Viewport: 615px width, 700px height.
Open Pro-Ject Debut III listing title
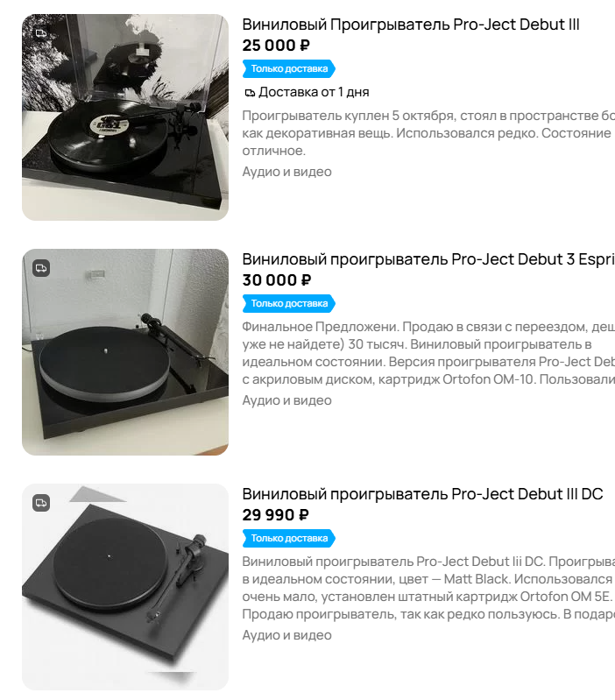[411, 25]
